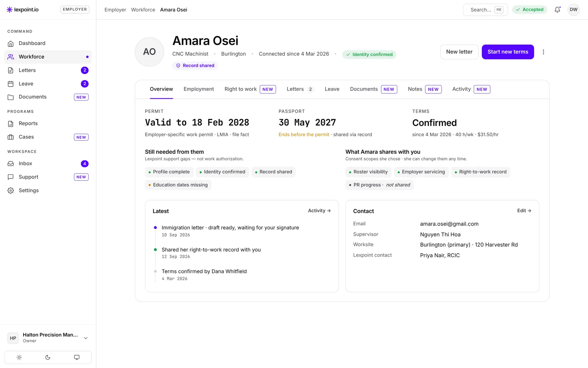Screen dimensions: 588x368
Task: Switch to the Right to work tab
Action: click(250, 89)
